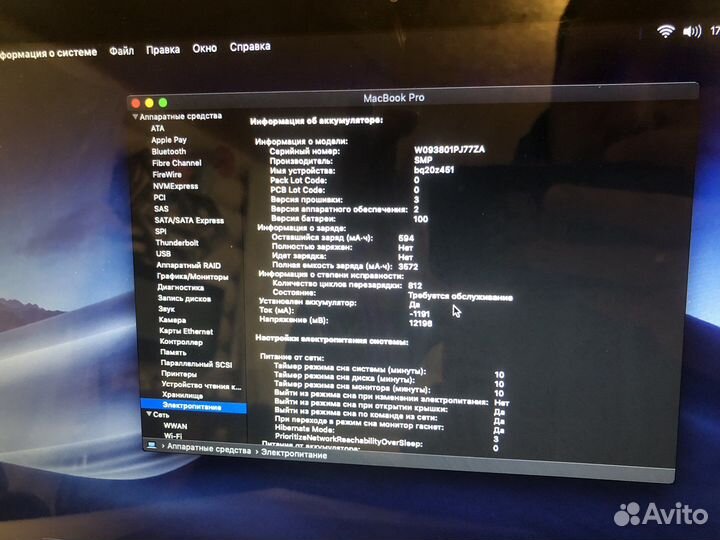
Task: Select SPI in the sidebar
Action: [x=161, y=231]
